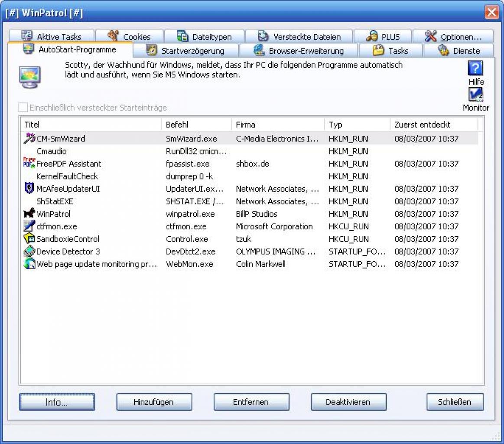Click the shbox.de company cell

pos(252,163)
